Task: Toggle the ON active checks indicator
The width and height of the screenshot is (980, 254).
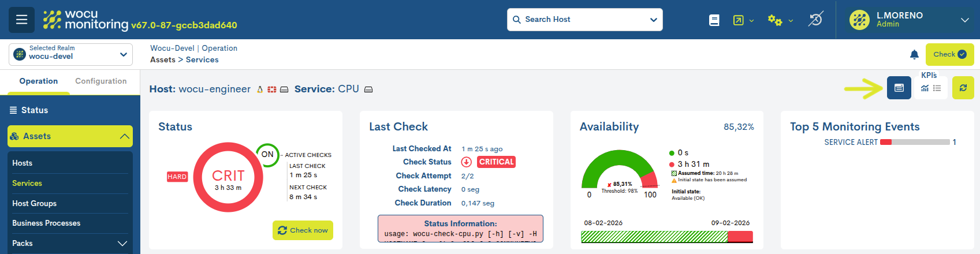Action: coord(267,155)
